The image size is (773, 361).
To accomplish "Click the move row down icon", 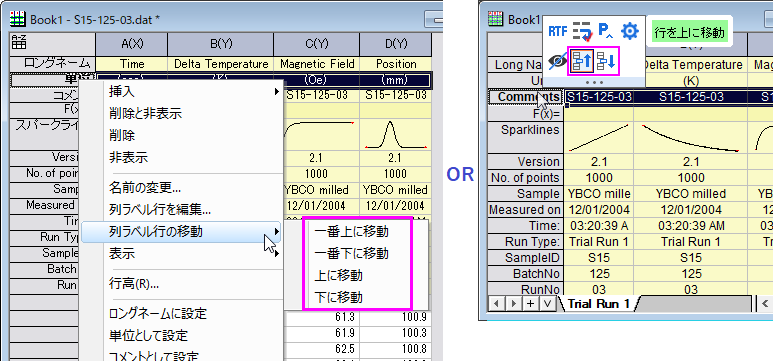I will (605, 61).
